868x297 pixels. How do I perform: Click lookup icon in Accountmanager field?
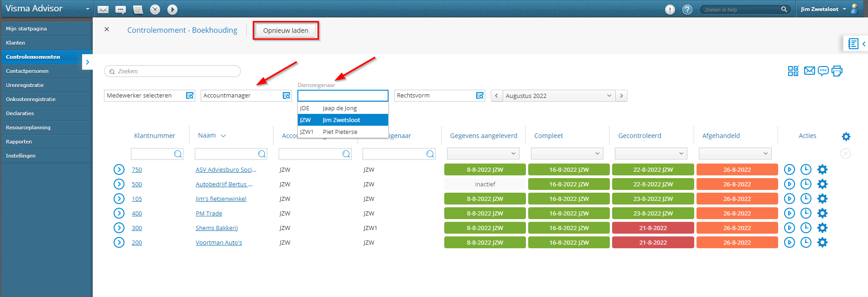coord(286,96)
